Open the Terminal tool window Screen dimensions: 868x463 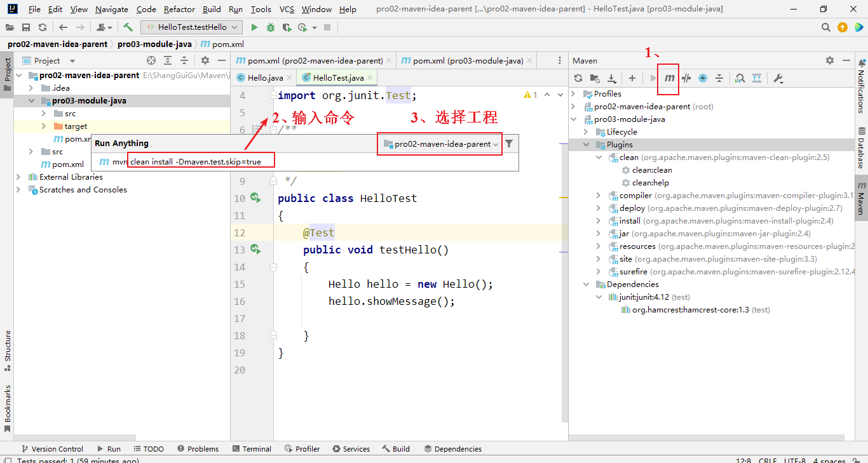click(252, 448)
